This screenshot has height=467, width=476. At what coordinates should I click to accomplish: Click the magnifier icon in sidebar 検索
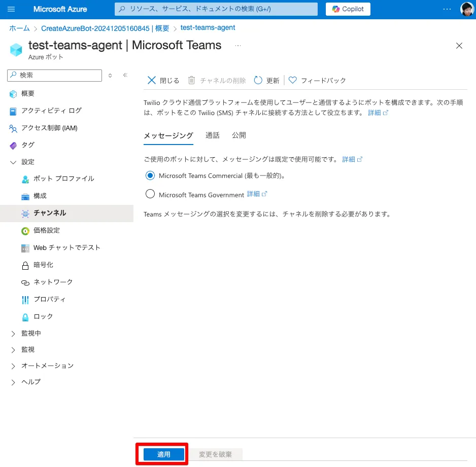tap(13, 75)
